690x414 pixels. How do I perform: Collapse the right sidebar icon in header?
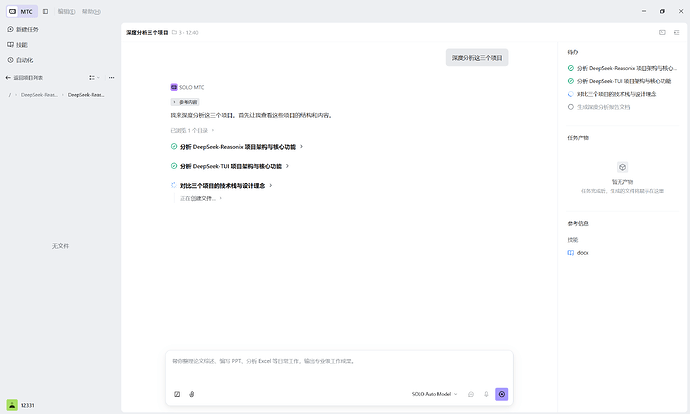click(x=676, y=32)
